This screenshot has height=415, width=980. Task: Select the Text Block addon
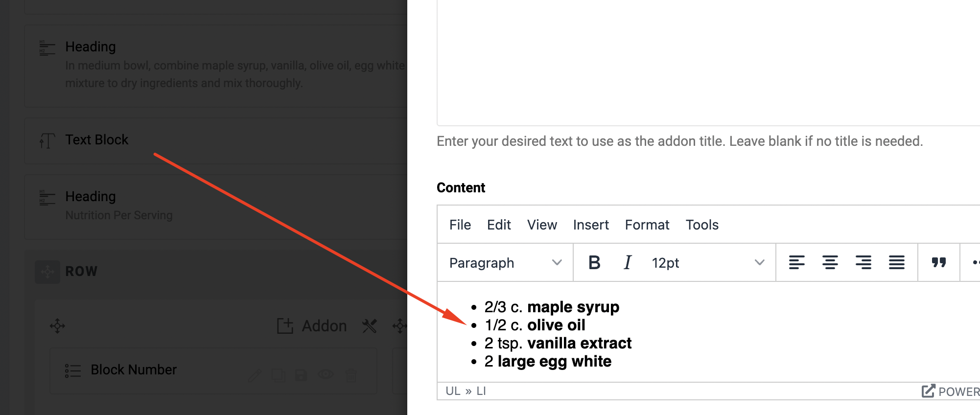pos(97,140)
